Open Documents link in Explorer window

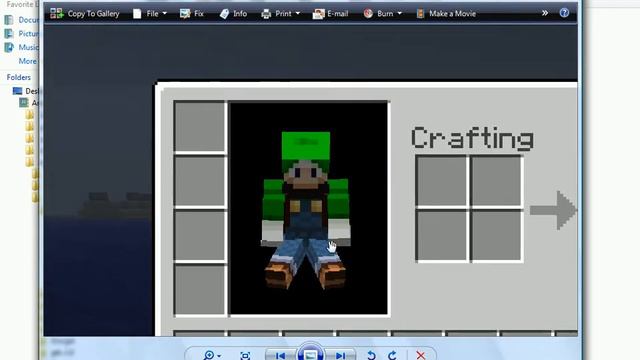[x=29, y=20]
